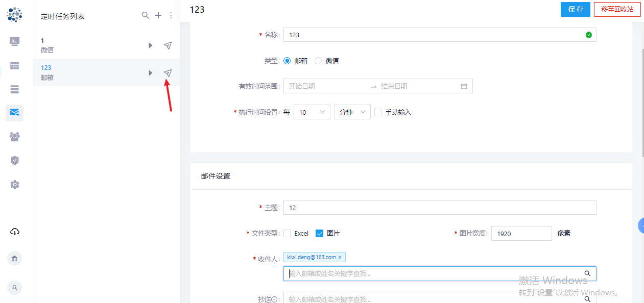Open the task list more options menu

(171, 16)
